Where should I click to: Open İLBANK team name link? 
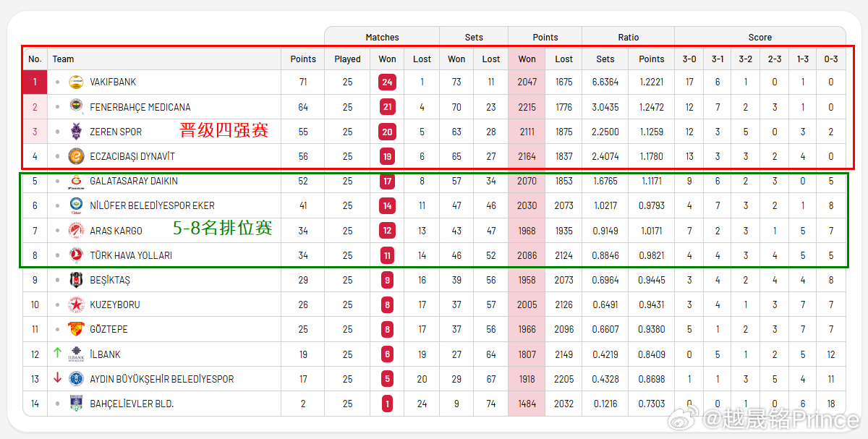[105, 354]
